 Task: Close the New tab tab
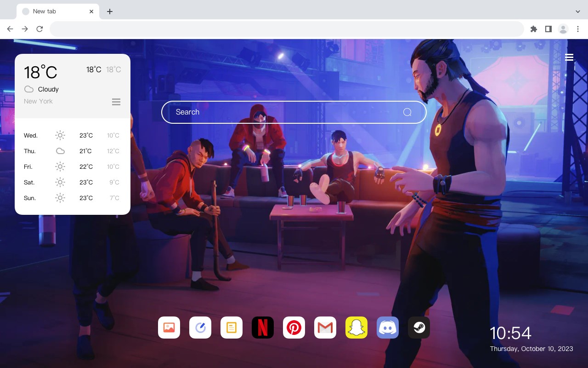click(x=92, y=11)
